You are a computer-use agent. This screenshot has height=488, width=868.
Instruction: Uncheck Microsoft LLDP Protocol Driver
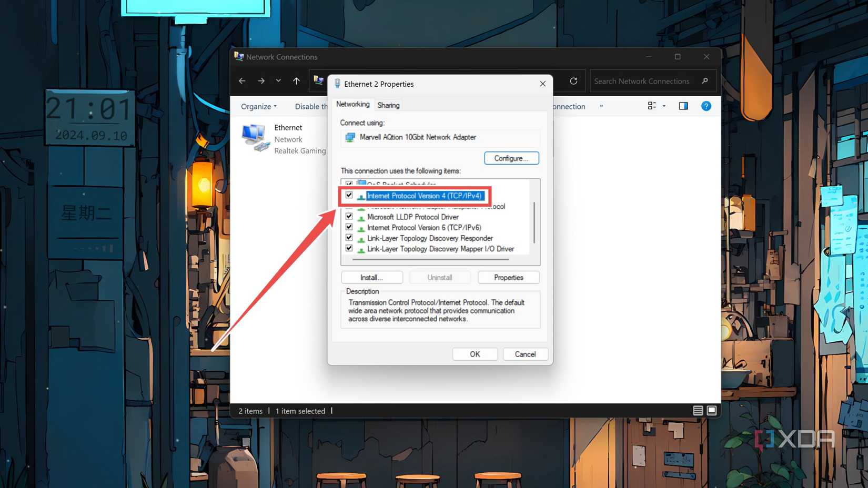349,216
